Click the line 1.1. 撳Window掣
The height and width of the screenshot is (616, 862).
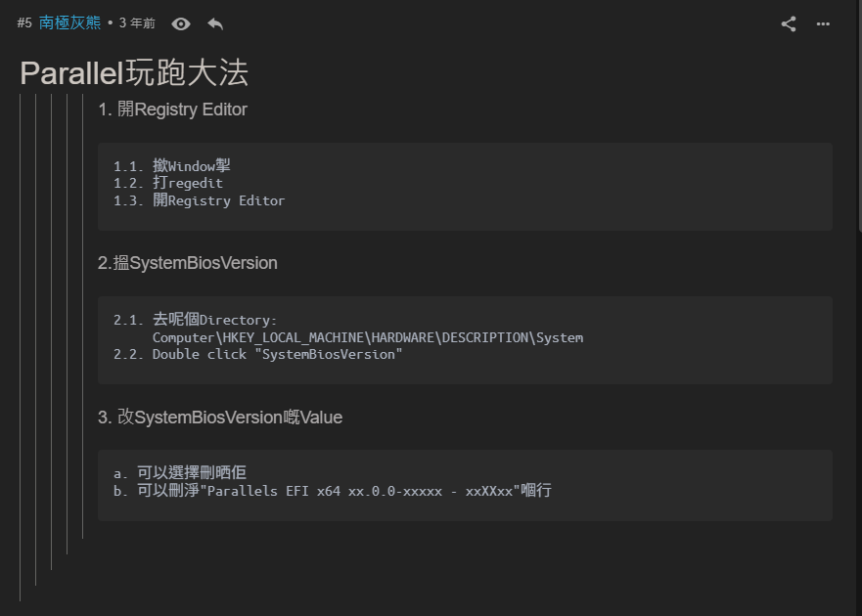172,165
